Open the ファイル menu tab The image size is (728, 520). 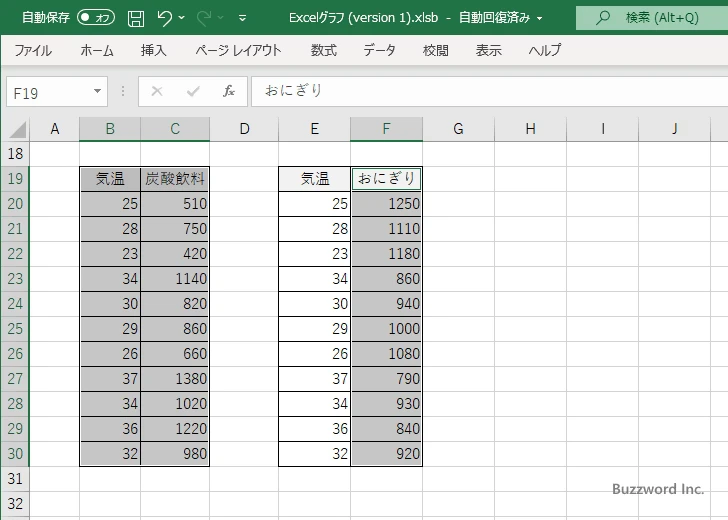pyautogui.click(x=33, y=50)
